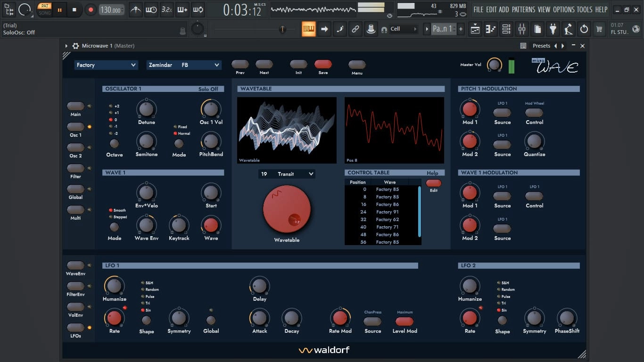The height and width of the screenshot is (362, 644).
Task: Open the Channel rack icon
Action: tap(506, 29)
